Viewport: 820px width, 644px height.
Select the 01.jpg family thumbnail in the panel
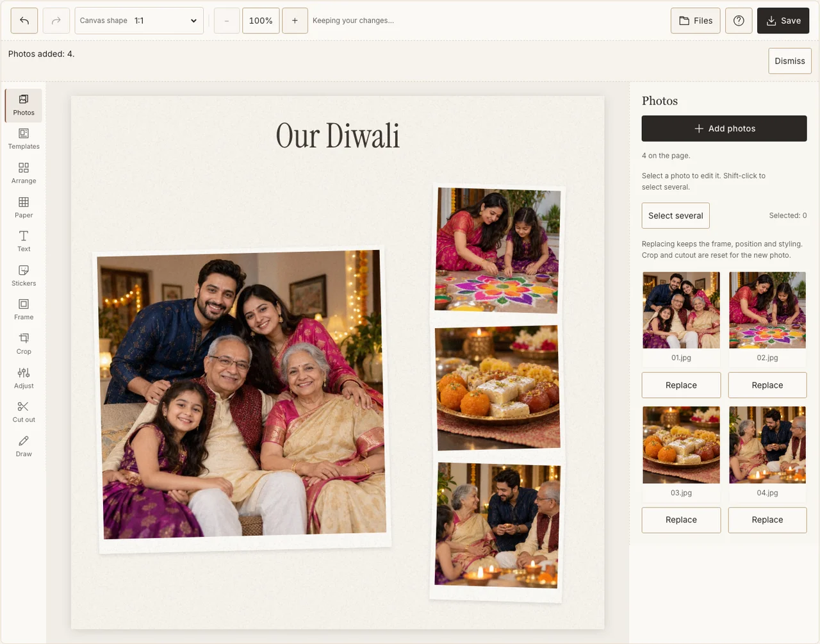tap(681, 310)
